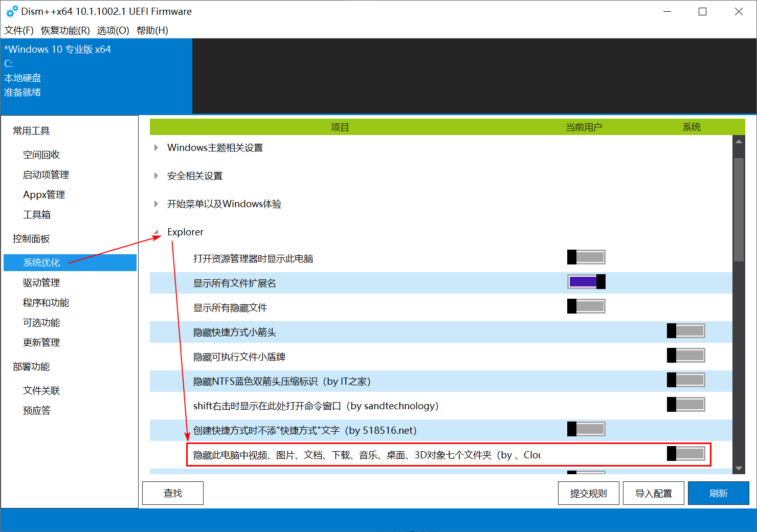The image size is (757, 532).
Task: Click the 打开资源管理器时显示此电脑 row text
Action: point(253,259)
